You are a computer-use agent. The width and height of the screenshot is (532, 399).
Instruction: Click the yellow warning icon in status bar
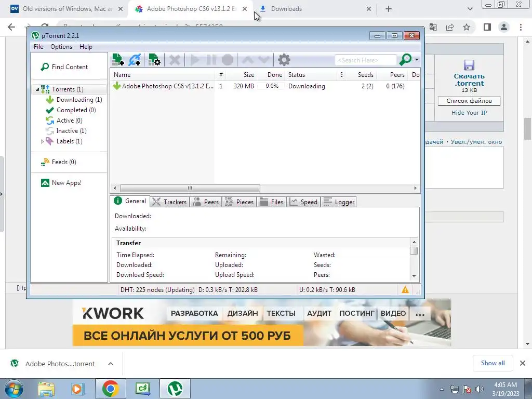(x=405, y=290)
